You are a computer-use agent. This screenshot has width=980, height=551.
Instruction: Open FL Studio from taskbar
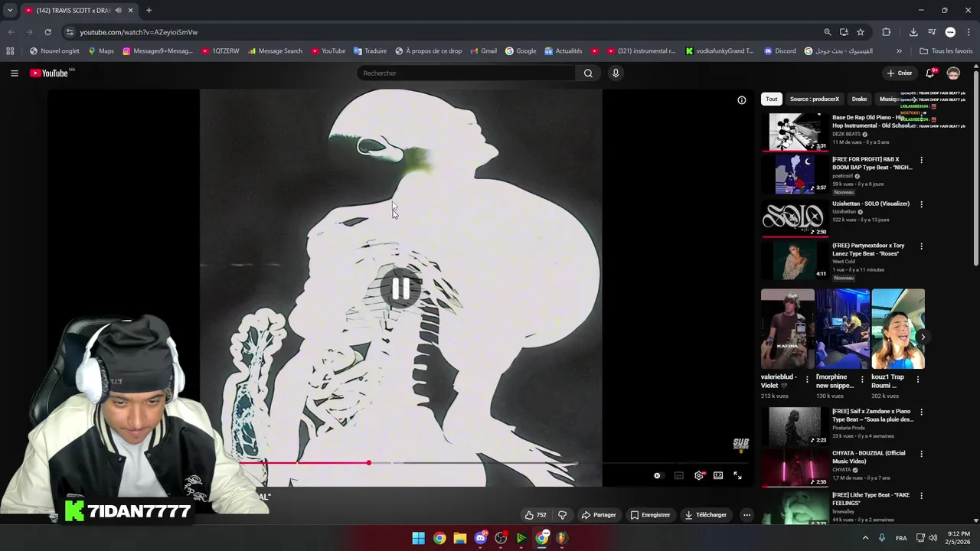tap(562, 538)
